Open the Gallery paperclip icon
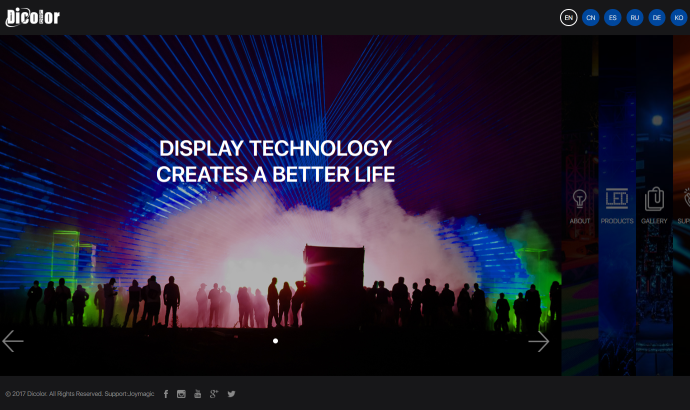This screenshot has width=690, height=410. coord(654,199)
